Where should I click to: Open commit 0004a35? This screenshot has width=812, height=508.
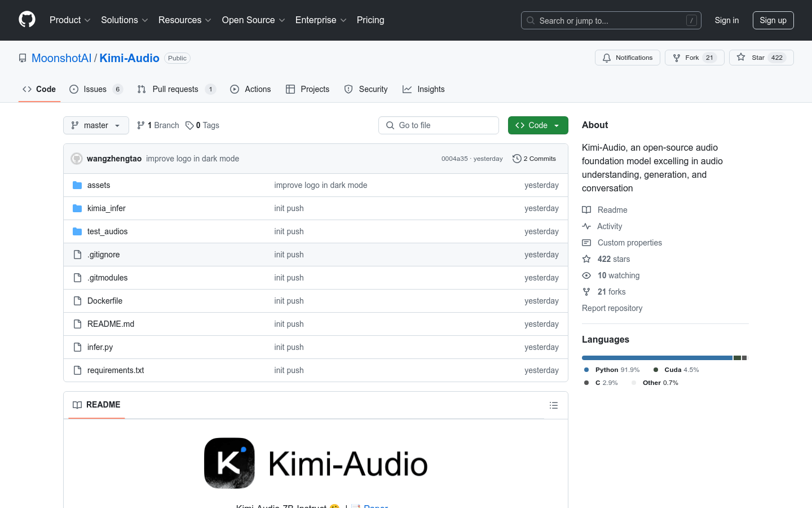(454, 159)
